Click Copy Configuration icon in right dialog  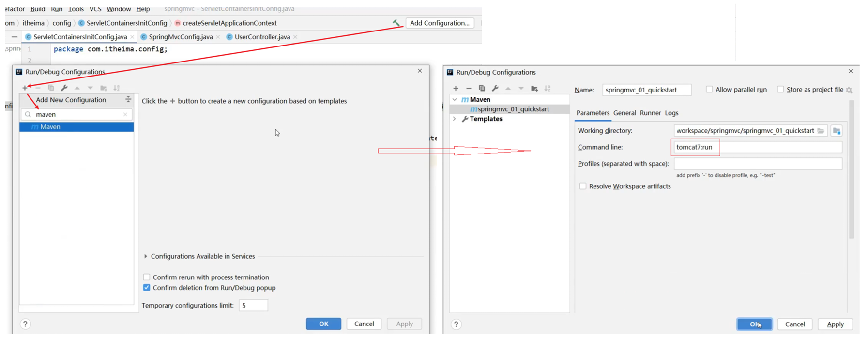482,88
